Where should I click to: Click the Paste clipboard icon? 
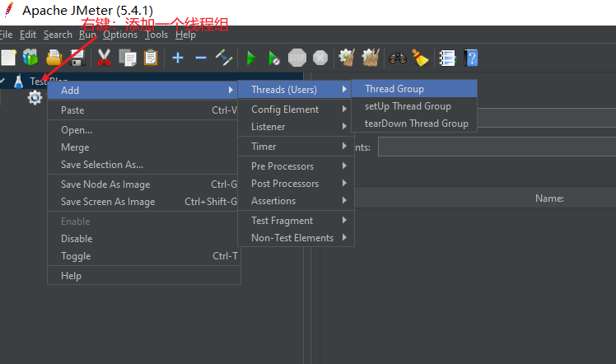(151, 58)
